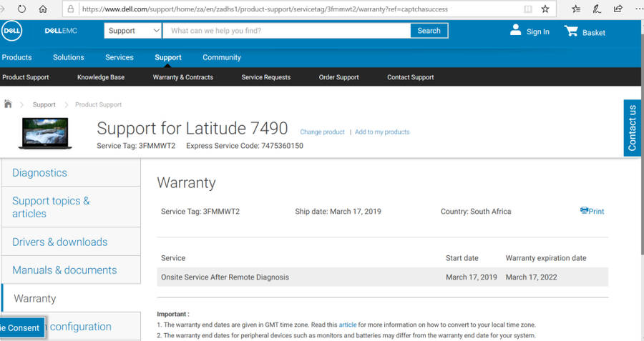Viewport: 644px width, 341px height.
Task: Click the home breadcrumb icon
Action: coord(8,104)
